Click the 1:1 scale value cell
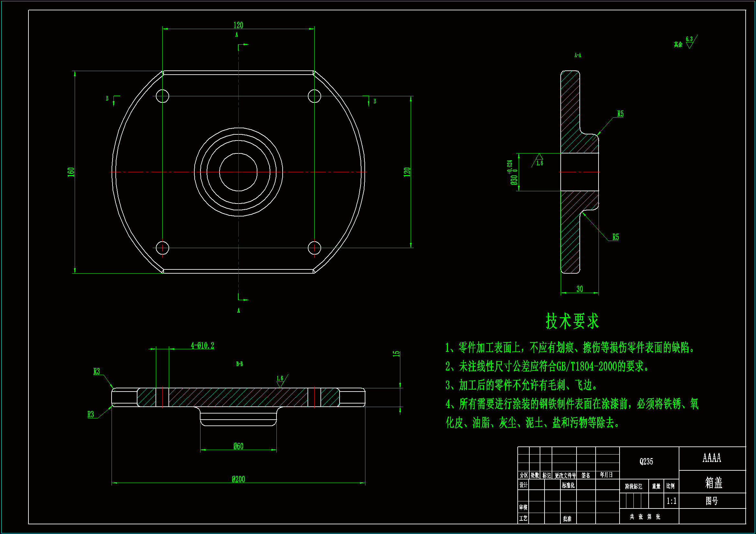This screenshot has height=534, width=756. point(671,501)
